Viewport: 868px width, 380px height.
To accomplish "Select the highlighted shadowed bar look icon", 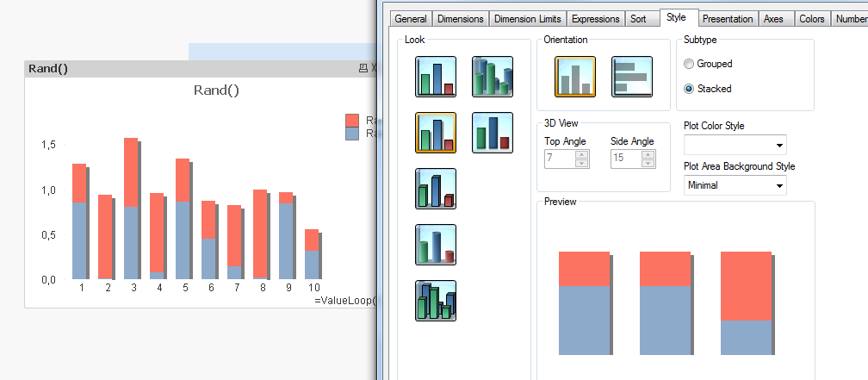I will (436, 133).
